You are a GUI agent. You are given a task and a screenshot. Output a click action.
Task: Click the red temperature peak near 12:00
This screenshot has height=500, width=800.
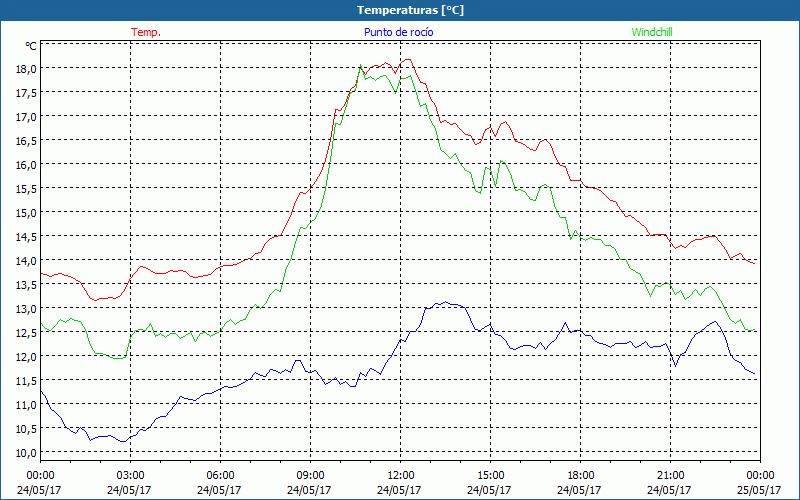point(408,60)
